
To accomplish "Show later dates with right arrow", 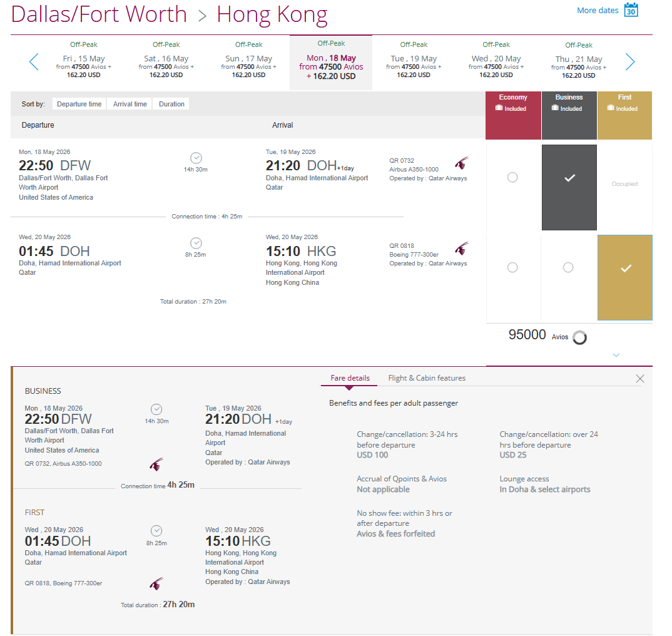I will coord(630,62).
